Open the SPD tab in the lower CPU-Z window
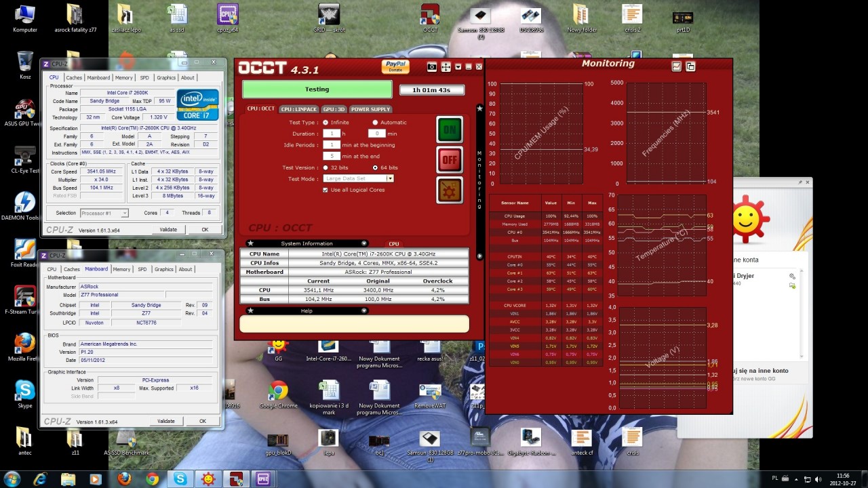This screenshot has width=868, height=488. coord(142,269)
